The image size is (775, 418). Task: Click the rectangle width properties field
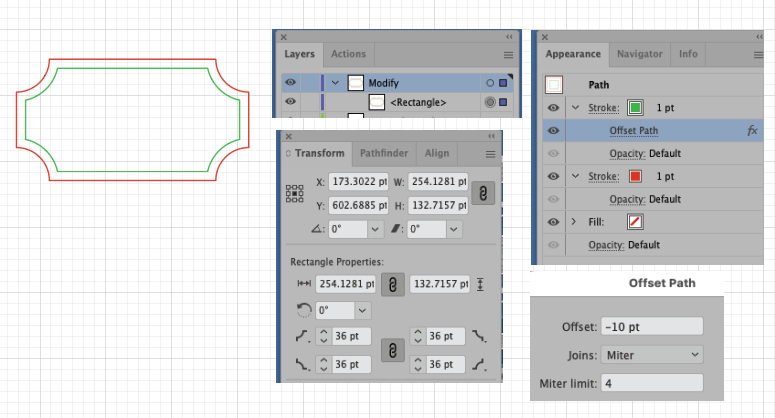point(345,284)
